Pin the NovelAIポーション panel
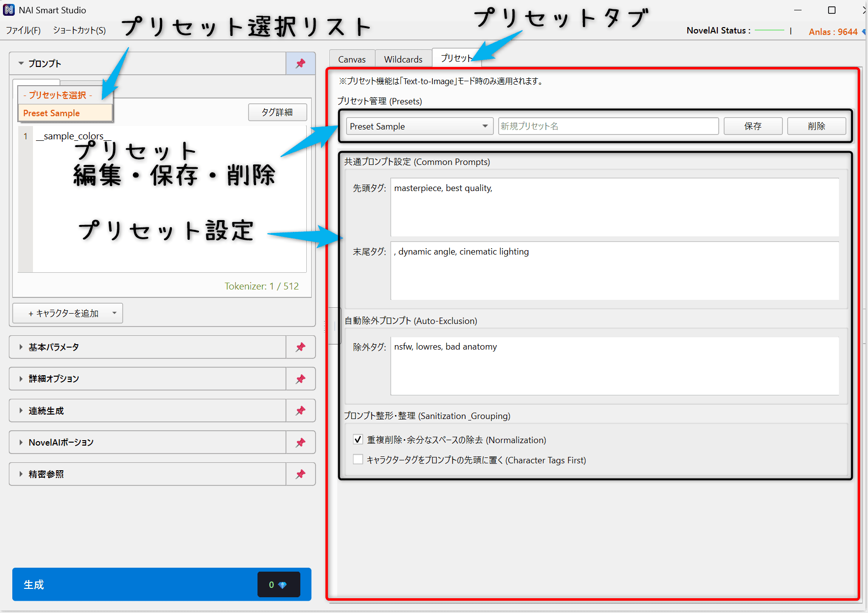The width and height of the screenshot is (868, 613). click(x=300, y=442)
